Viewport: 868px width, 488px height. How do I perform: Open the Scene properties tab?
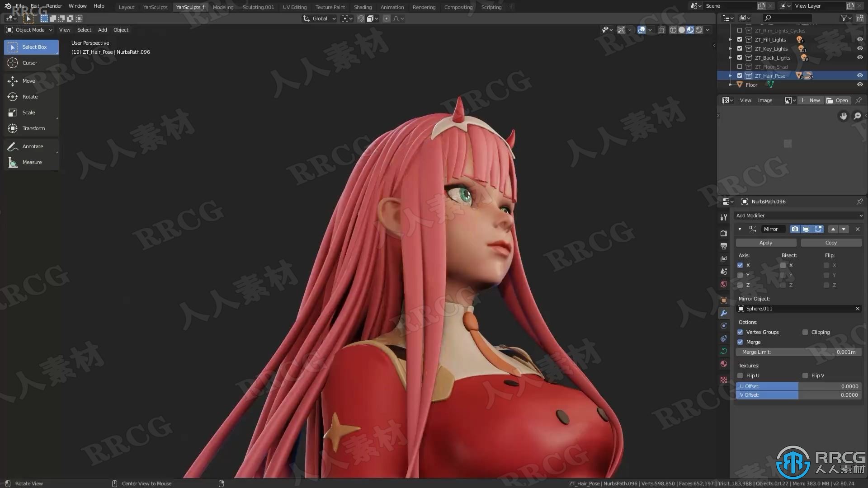click(x=724, y=272)
